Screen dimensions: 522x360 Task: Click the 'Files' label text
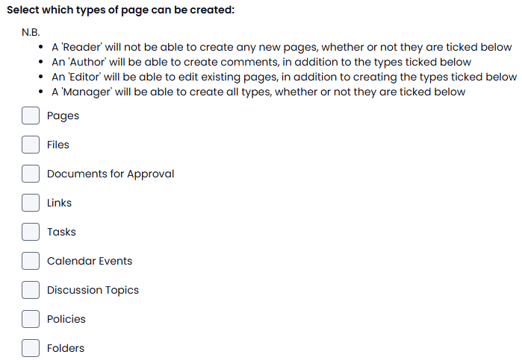[58, 145]
